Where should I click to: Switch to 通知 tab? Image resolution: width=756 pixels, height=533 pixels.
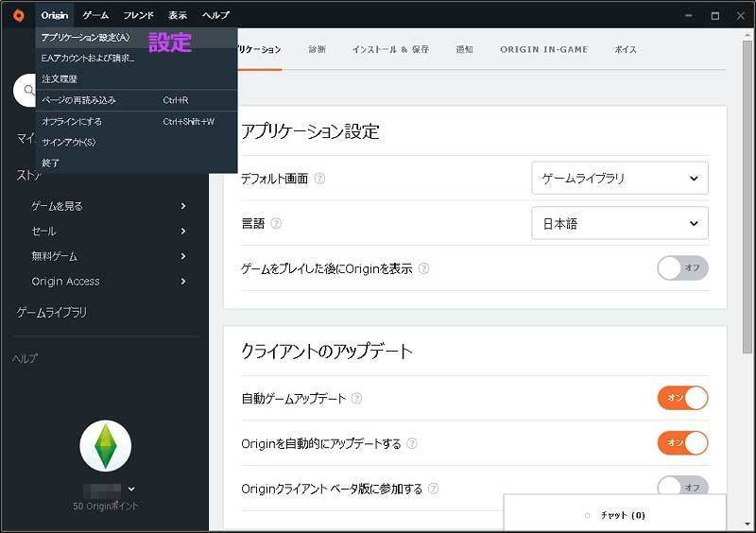tap(464, 49)
